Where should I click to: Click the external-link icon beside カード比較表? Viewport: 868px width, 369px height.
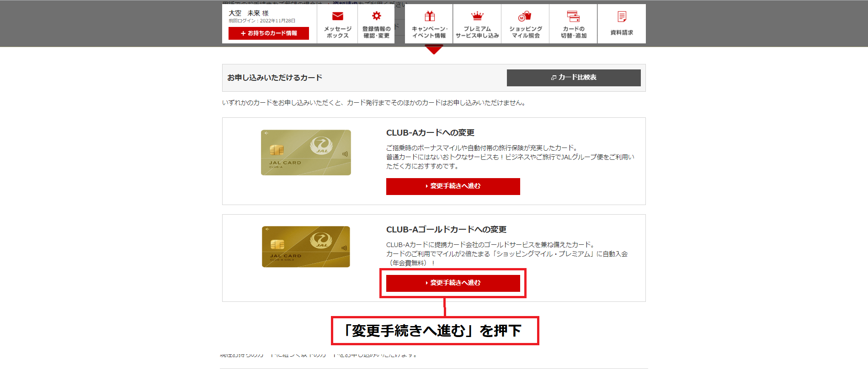[554, 78]
